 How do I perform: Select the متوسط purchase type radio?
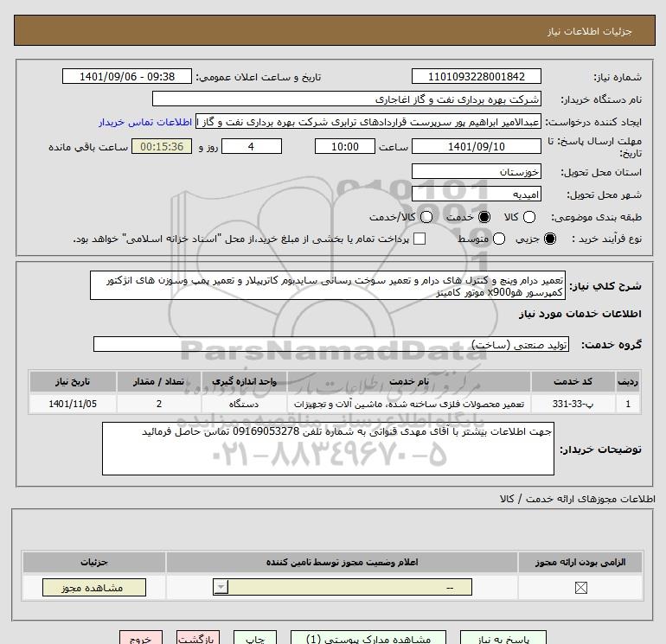[499, 239]
